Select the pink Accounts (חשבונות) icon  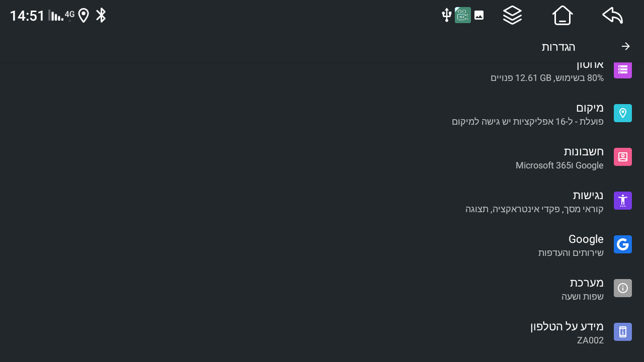coord(622,157)
